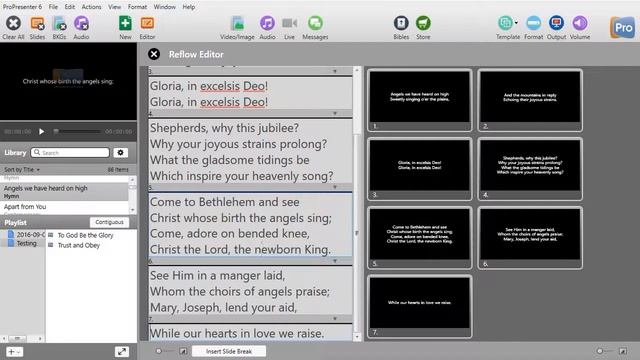This screenshot has height=360, width=640.
Task: Click text 'See Him in a manger laid,'
Action: point(218,276)
